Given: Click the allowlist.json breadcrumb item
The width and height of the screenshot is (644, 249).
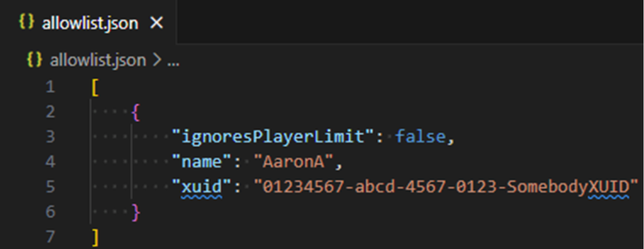Looking at the screenshot, I should click(x=98, y=61).
